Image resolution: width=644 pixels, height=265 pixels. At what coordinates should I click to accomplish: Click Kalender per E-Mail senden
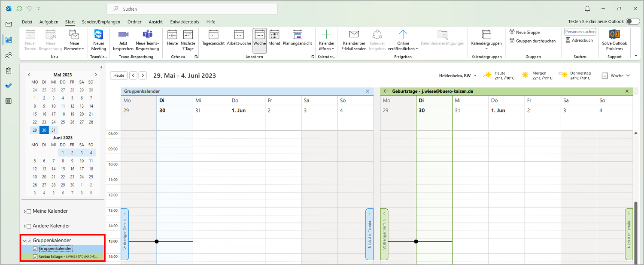pyautogui.click(x=354, y=40)
